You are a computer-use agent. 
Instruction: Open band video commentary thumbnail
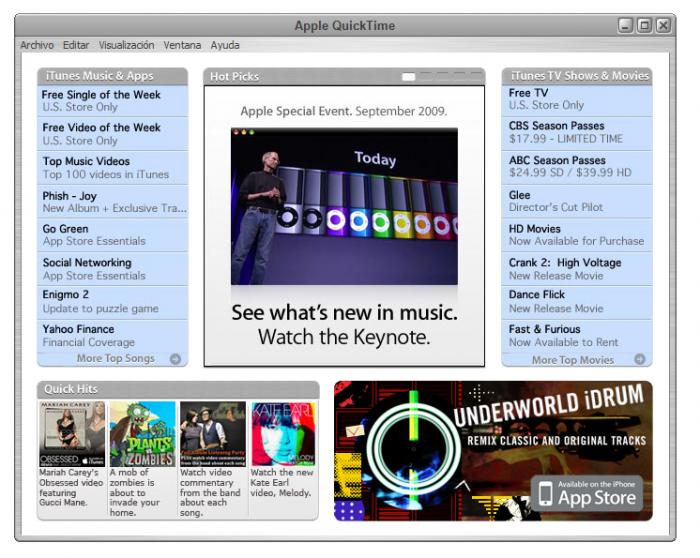(x=213, y=434)
